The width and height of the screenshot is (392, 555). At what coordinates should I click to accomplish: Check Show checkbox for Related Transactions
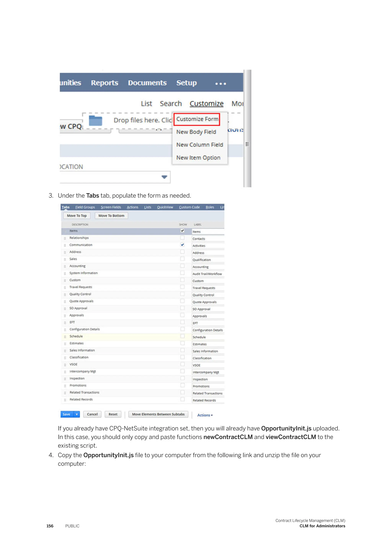[x=182, y=392]
